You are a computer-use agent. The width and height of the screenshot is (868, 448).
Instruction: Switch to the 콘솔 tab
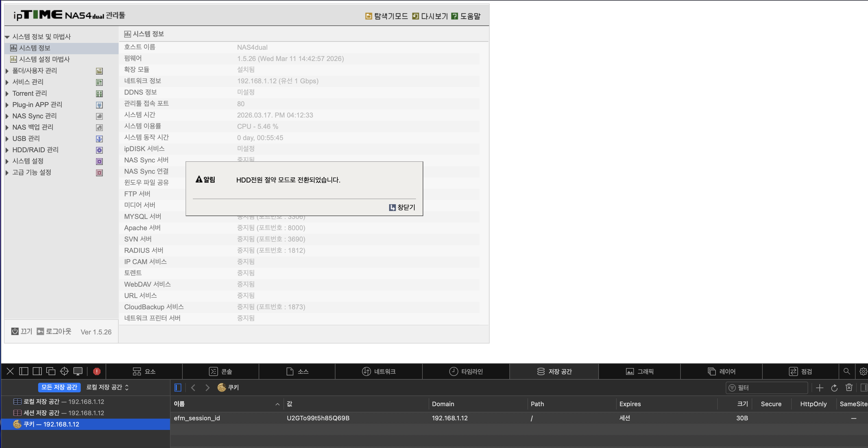(221, 371)
